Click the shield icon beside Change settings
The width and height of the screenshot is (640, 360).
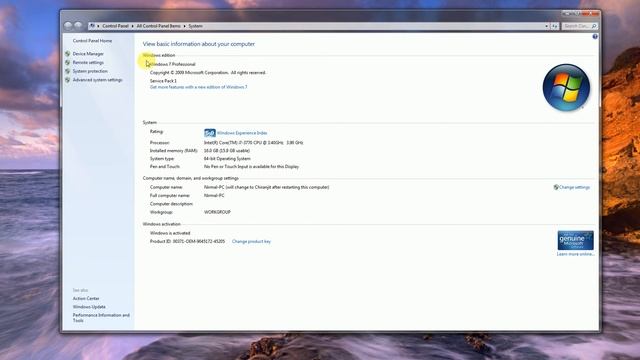(556, 187)
